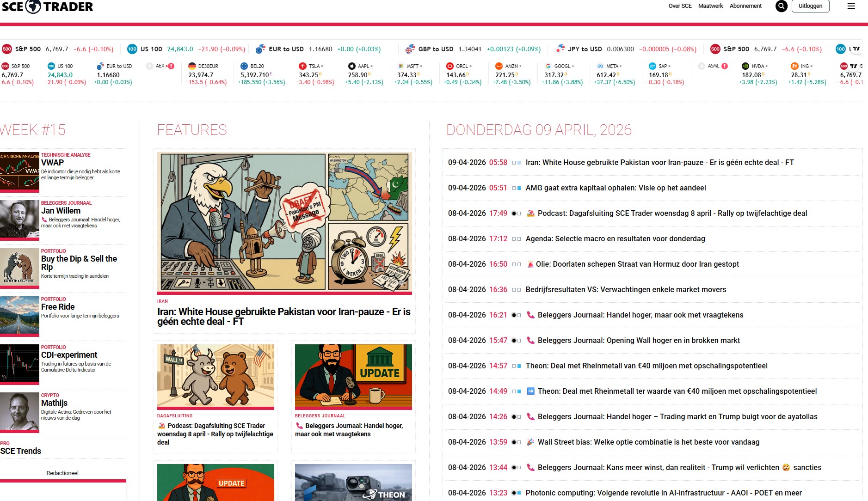Open VWAP technische analyse article
Image resolution: width=868 pixels, height=501 pixels.
[52, 163]
